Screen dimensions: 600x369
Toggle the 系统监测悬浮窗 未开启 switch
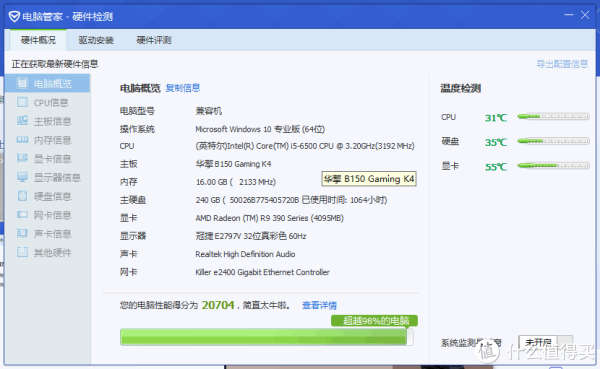click(546, 342)
